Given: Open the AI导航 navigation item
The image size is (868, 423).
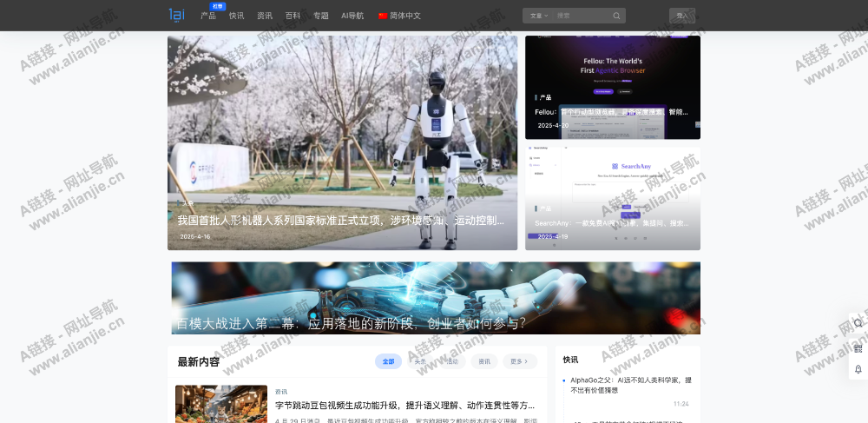Looking at the screenshot, I should 352,16.
